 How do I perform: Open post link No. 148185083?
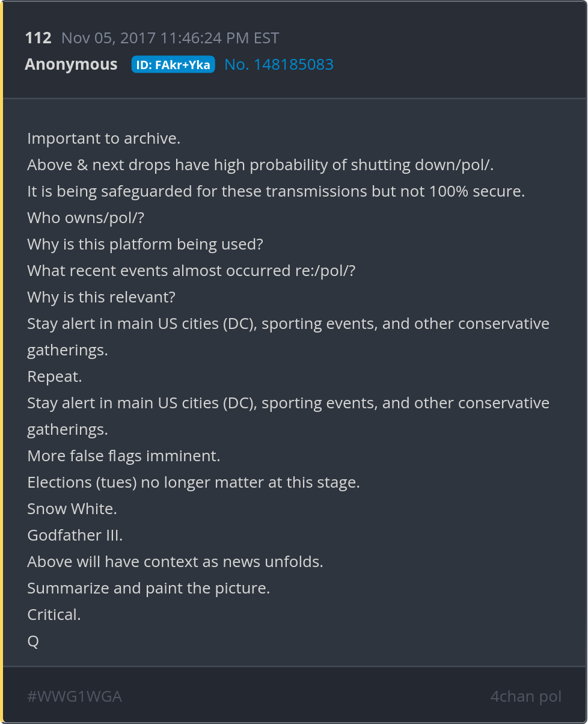279,64
